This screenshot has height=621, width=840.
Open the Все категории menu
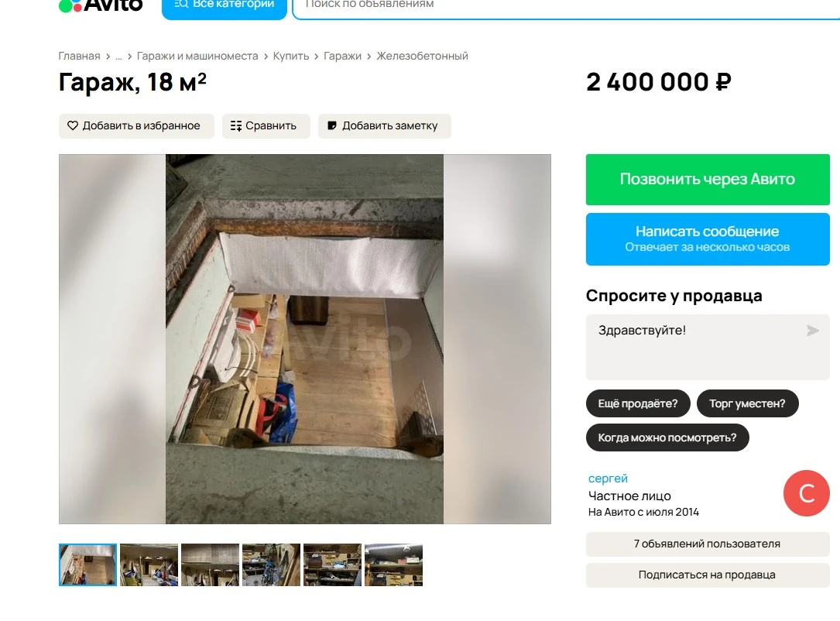[x=225, y=8]
